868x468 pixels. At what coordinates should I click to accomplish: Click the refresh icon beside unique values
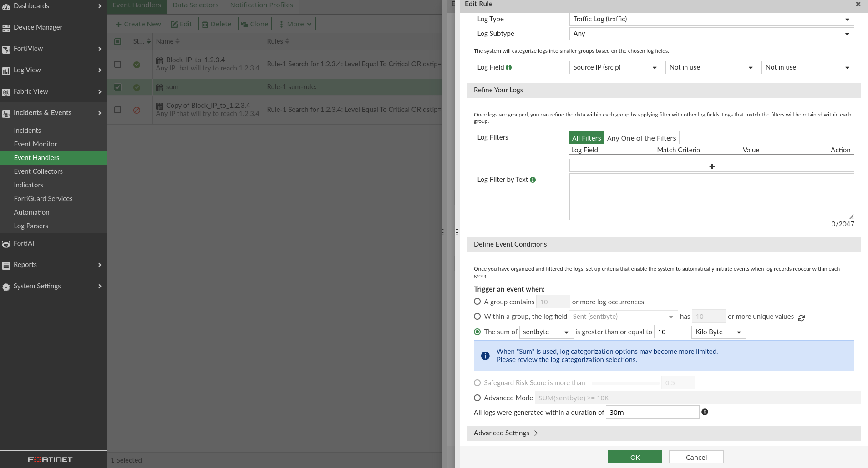pos(801,317)
